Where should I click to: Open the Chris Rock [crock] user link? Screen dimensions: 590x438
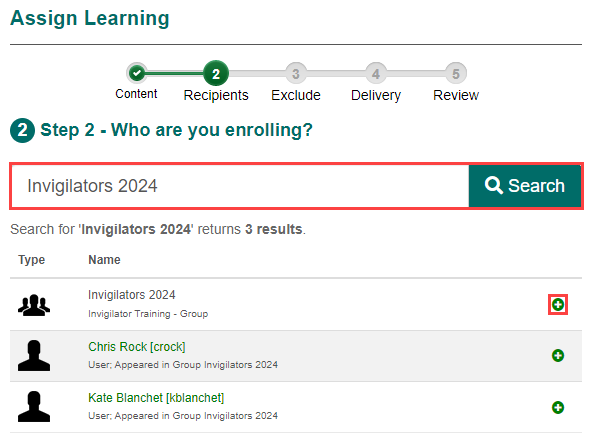click(137, 347)
